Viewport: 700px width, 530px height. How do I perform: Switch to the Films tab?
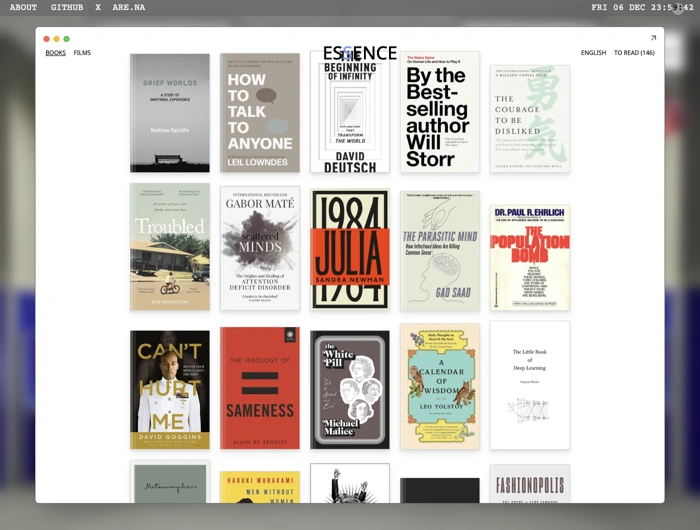pyautogui.click(x=82, y=53)
